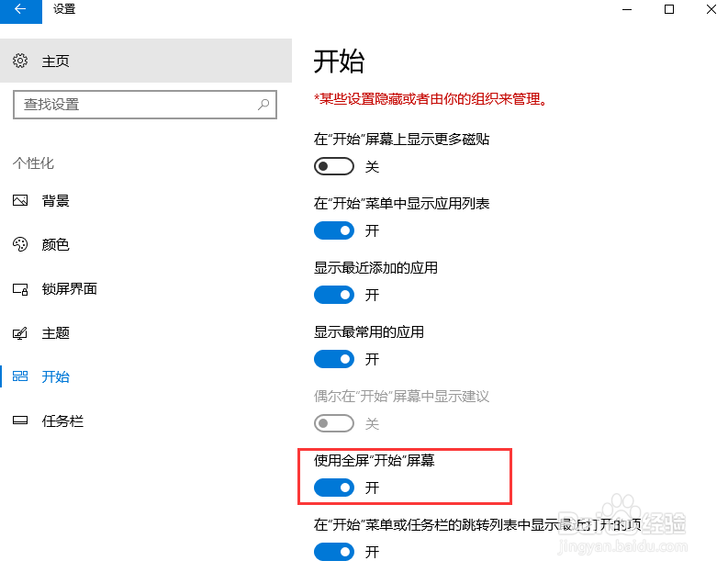Disable show recently added apps
This screenshot has width=728, height=572.
[x=333, y=295]
